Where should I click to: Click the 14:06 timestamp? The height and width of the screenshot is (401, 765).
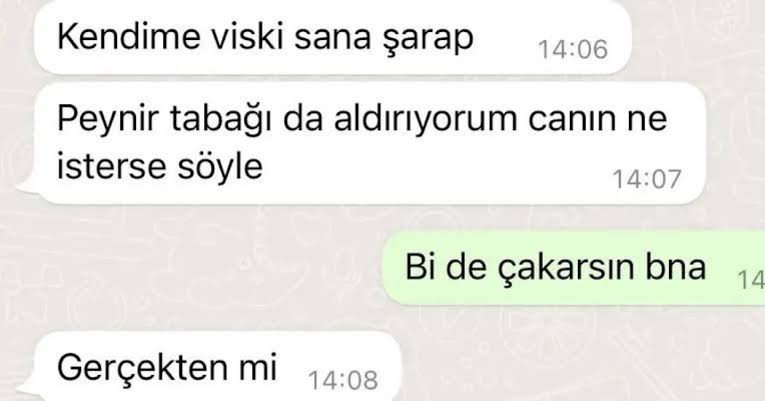coord(573,49)
